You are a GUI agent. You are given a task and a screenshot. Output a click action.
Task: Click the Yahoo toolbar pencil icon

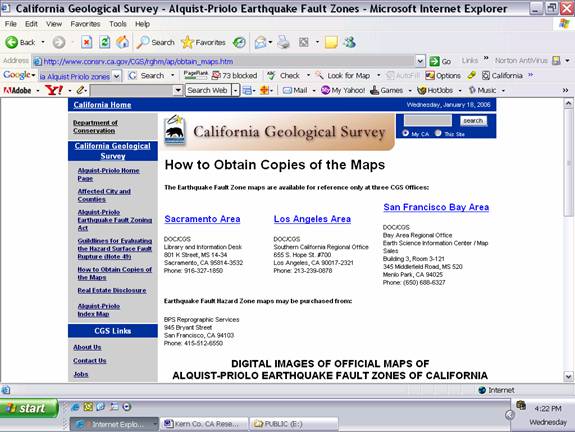[x=80, y=90]
